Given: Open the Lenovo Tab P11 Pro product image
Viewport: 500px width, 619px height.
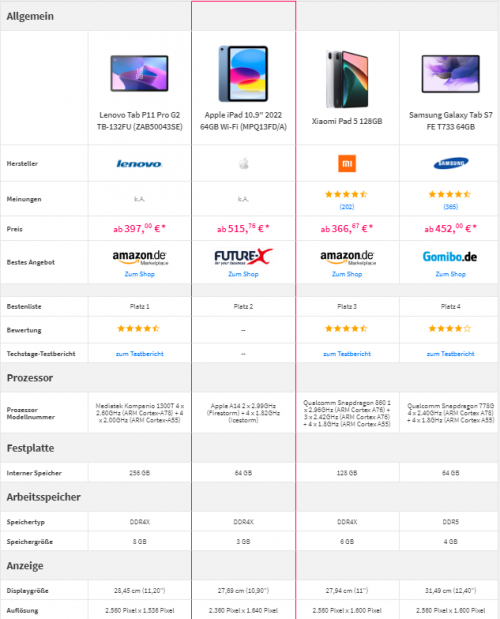Looking at the screenshot, I should pyautogui.click(x=139, y=73).
